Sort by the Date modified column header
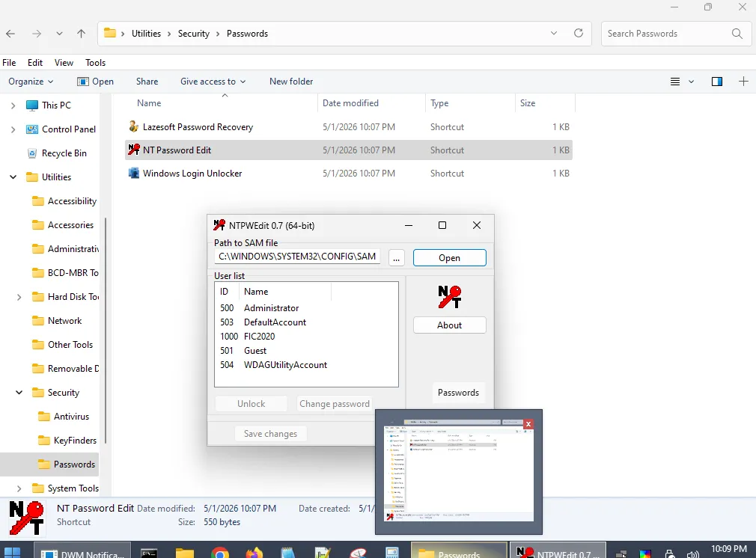 371,103
